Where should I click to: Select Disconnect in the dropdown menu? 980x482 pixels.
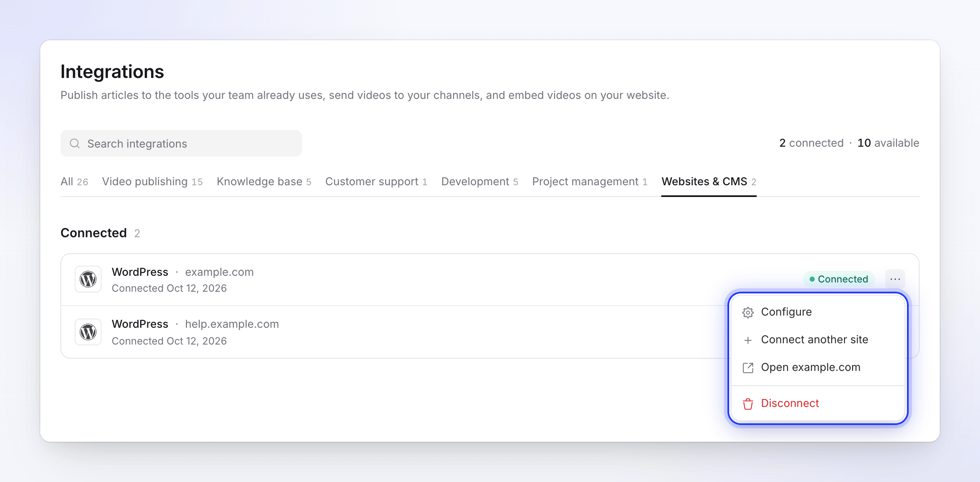[x=818, y=404]
